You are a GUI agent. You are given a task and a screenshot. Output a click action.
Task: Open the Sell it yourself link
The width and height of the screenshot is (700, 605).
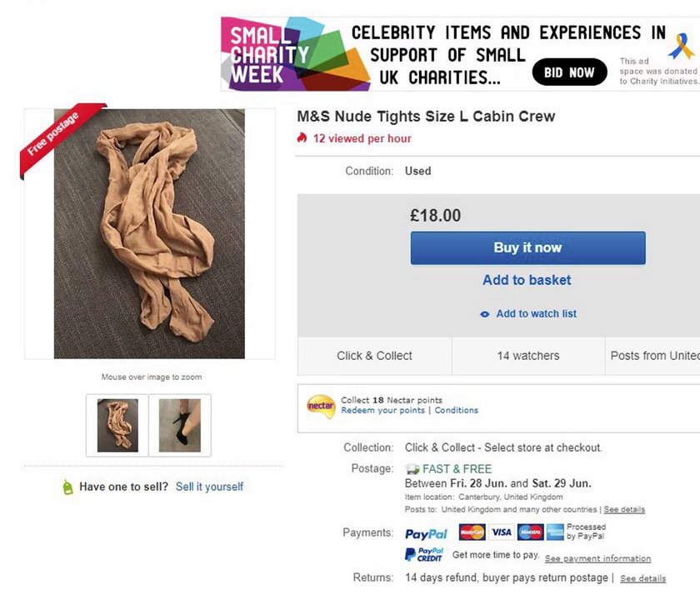click(209, 487)
